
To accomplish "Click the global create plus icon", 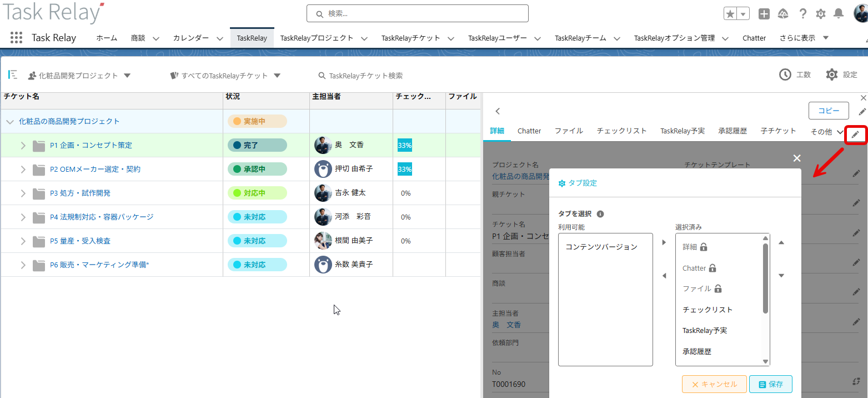I will pos(764,14).
